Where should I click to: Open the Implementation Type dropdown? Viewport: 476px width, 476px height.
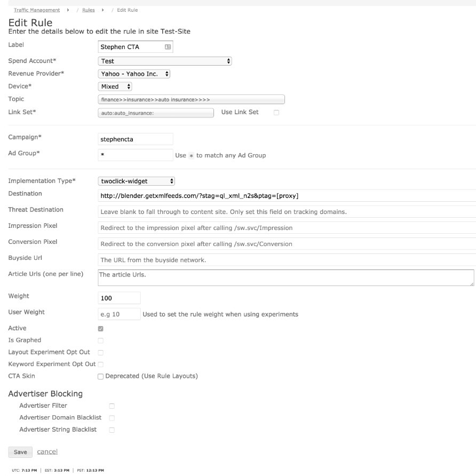[x=137, y=181]
